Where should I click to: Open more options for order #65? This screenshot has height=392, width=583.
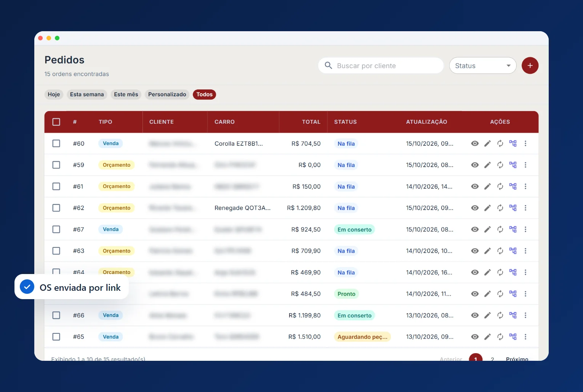pyautogui.click(x=525, y=337)
